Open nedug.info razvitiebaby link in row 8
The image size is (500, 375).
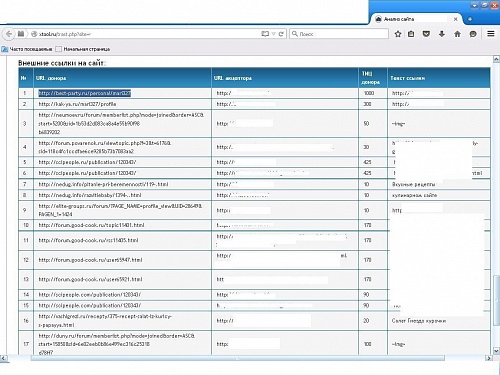[90, 195]
